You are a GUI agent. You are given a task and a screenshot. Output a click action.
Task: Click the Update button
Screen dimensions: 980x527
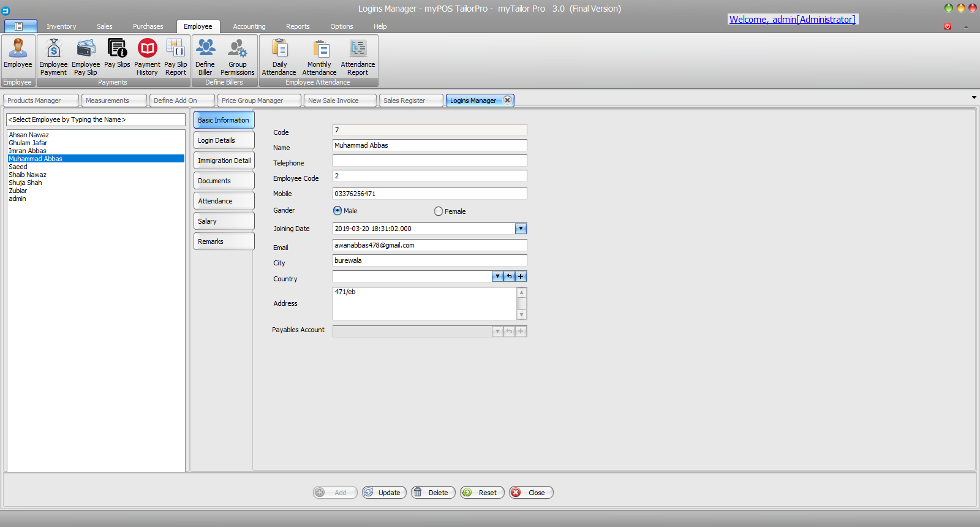pos(384,493)
